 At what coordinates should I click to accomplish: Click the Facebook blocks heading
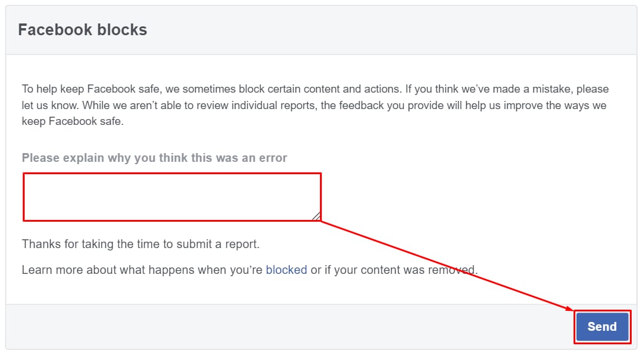point(82,29)
